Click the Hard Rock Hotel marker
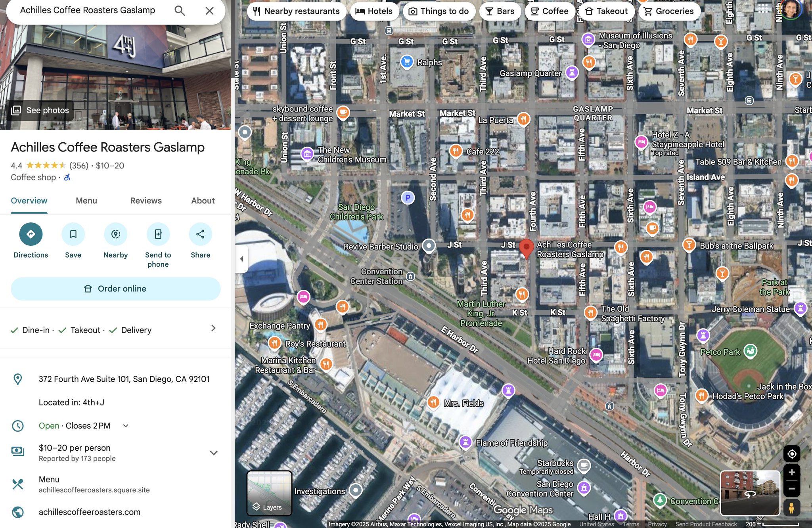 click(596, 355)
